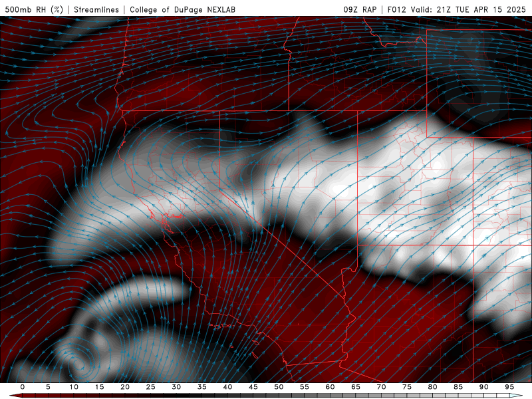
Task: Click the colorbar label "40"
Action: coord(227,387)
